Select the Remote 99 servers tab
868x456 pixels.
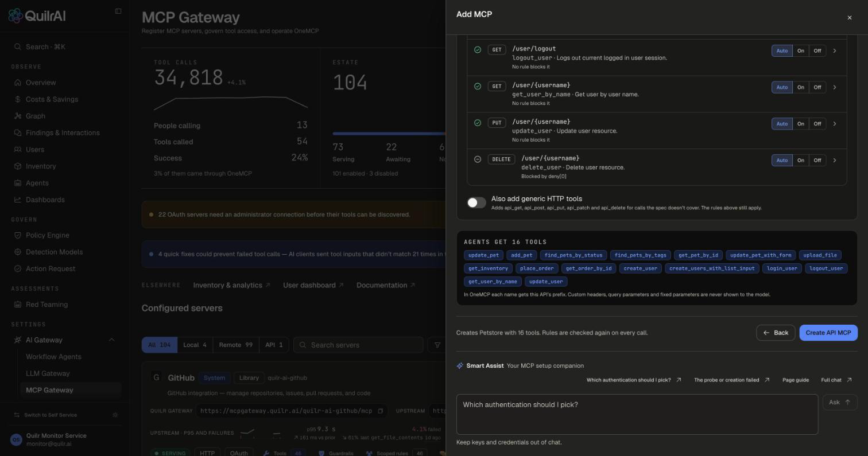pyautogui.click(x=235, y=345)
